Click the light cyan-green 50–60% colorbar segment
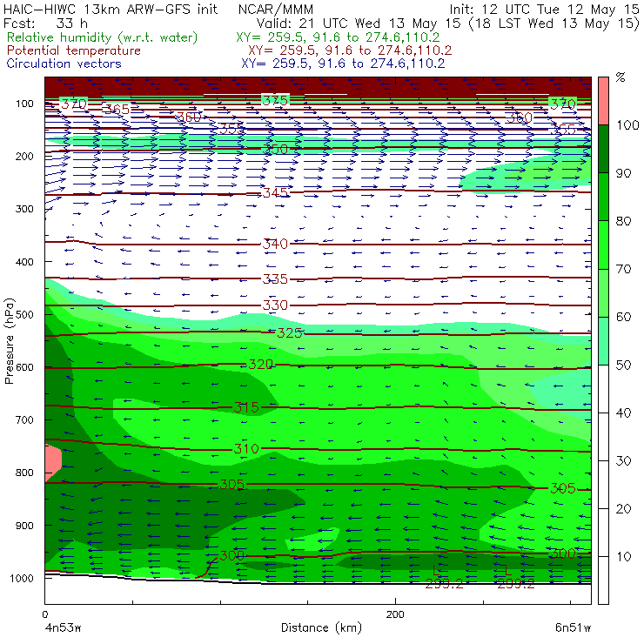Viewport: 644px width, 644px height. pos(603,341)
